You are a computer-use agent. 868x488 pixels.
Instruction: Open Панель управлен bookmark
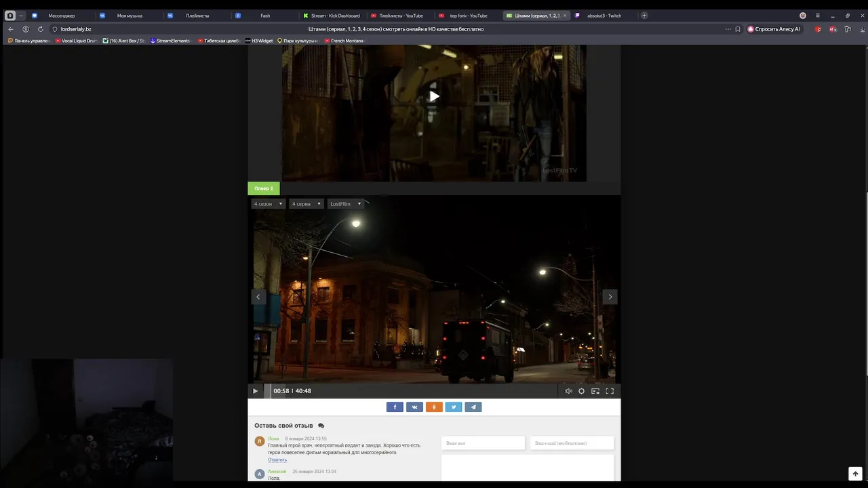click(30, 41)
